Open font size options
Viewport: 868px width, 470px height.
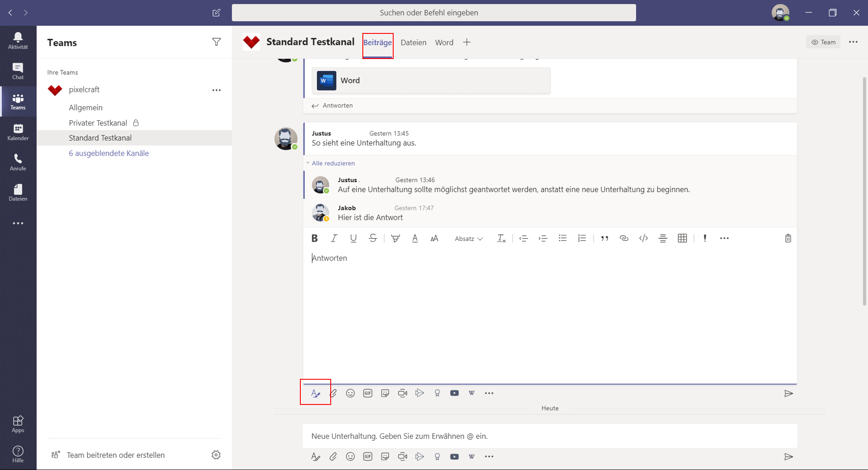(x=434, y=238)
